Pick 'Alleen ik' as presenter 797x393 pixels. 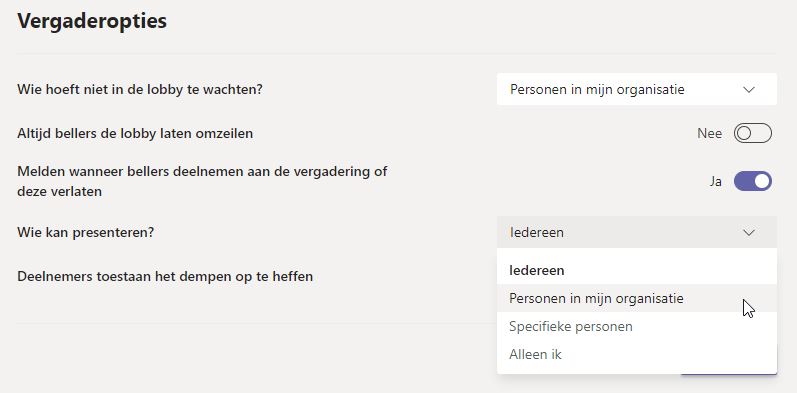[636, 354]
